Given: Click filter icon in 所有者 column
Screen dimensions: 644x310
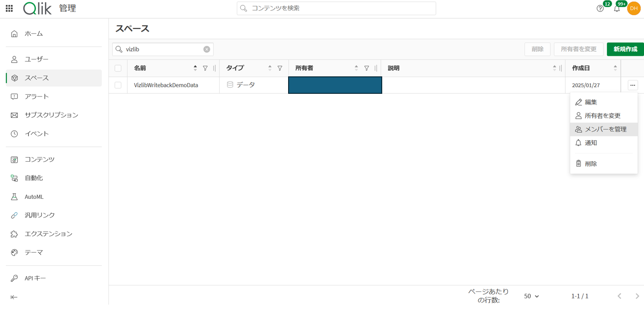Looking at the screenshot, I should click(366, 68).
